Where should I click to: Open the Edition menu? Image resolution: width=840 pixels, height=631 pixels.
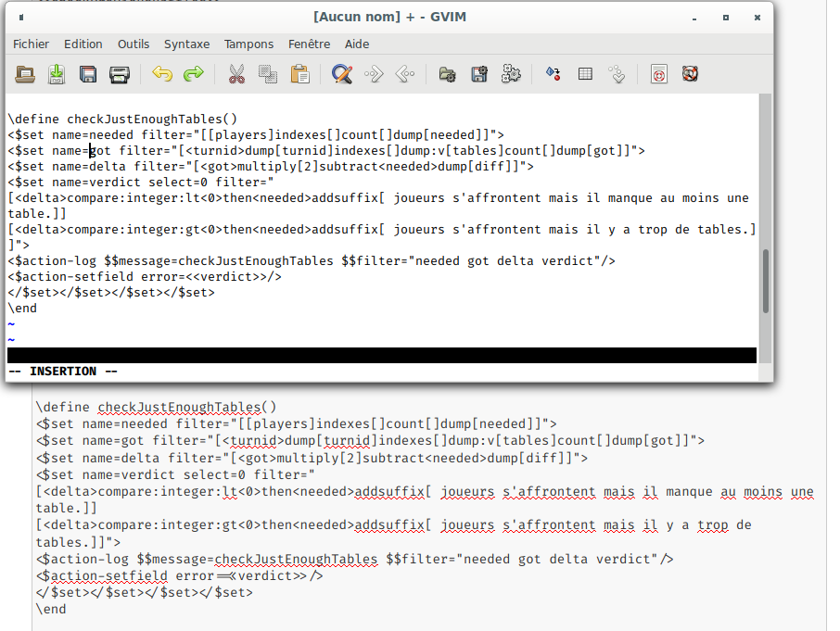[83, 44]
